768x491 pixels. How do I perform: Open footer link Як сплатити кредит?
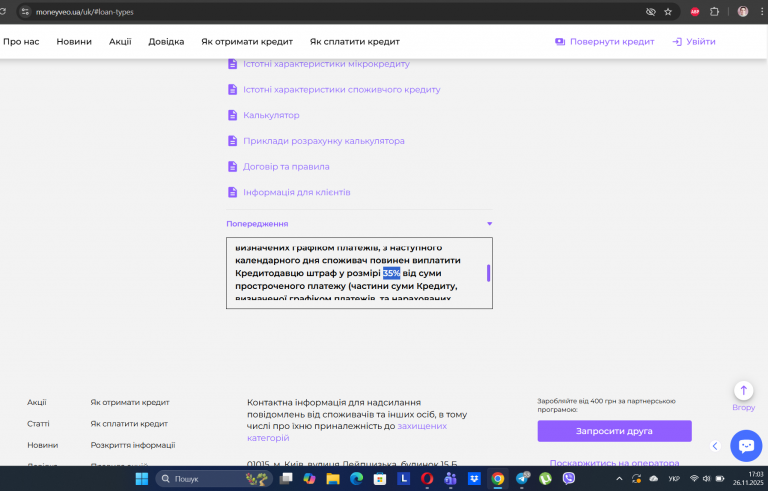(129, 424)
